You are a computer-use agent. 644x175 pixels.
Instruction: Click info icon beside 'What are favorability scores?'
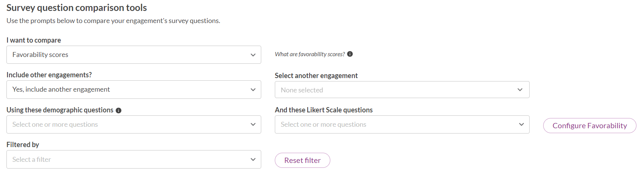click(x=350, y=54)
